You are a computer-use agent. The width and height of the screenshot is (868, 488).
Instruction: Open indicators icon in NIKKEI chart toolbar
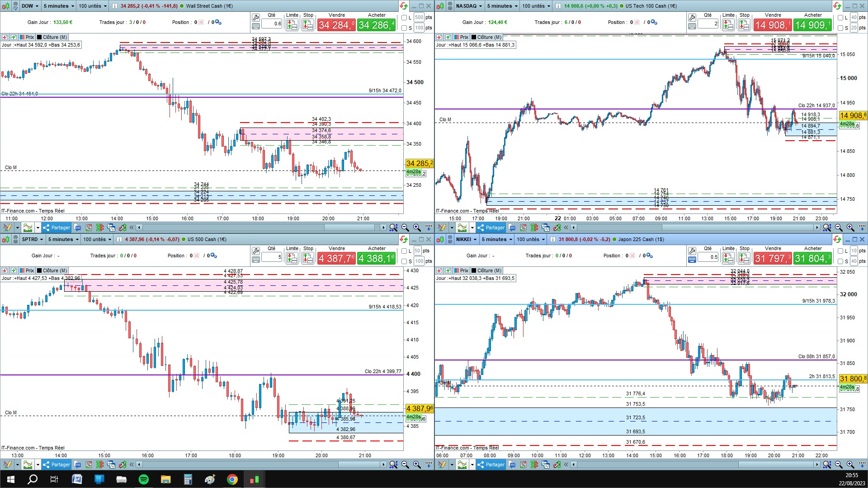click(x=462, y=464)
